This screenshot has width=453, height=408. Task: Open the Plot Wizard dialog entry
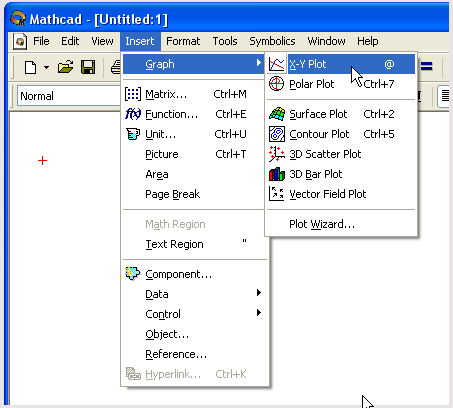pyautogui.click(x=341, y=224)
